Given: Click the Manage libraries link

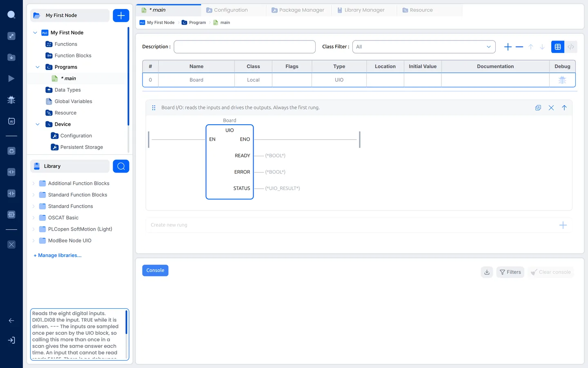Looking at the screenshot, I should [x=58, y=255].
